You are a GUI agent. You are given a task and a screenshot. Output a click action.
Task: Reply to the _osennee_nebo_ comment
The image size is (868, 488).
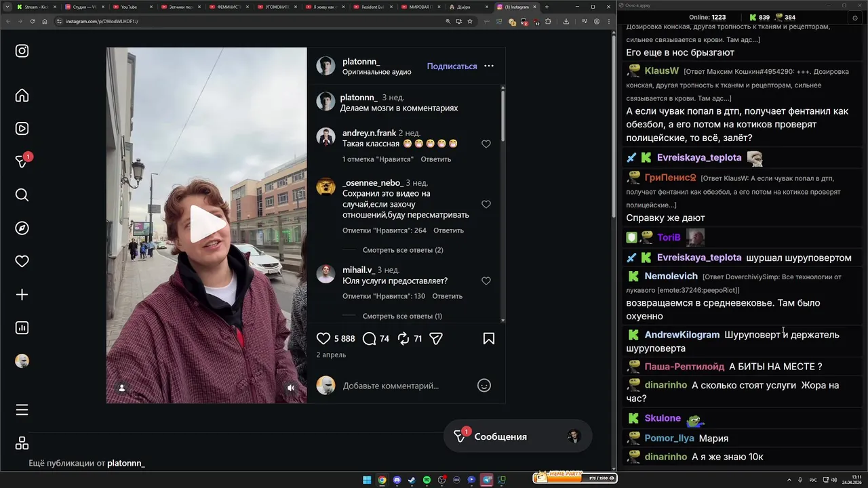[x=448, y=230]
